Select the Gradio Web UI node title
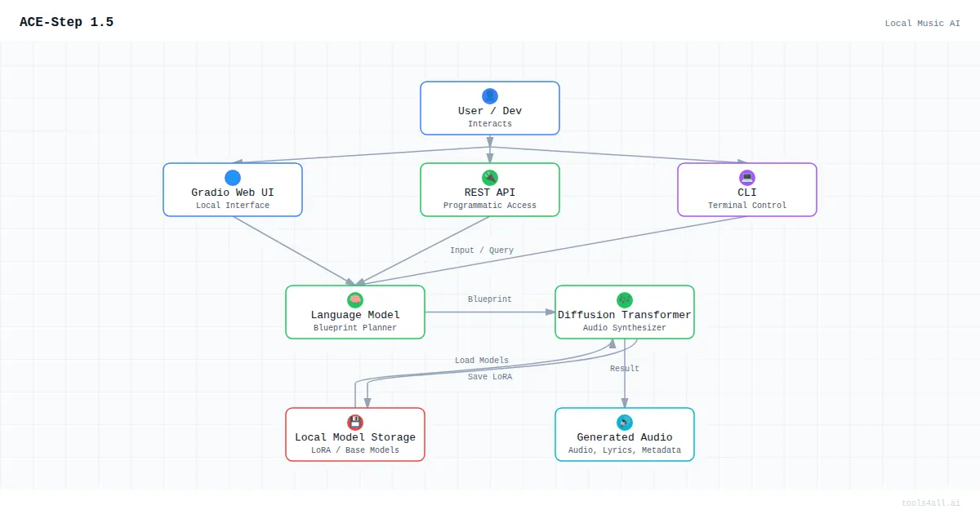 point(233,193)
